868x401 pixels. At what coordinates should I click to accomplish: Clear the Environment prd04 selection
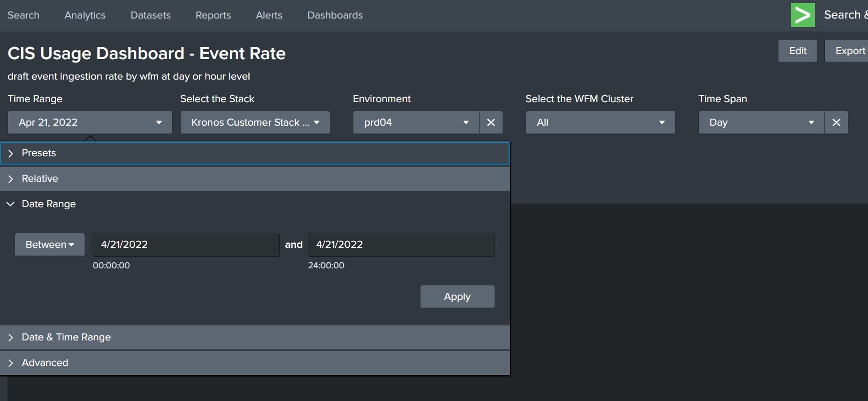tap(491, 123)
